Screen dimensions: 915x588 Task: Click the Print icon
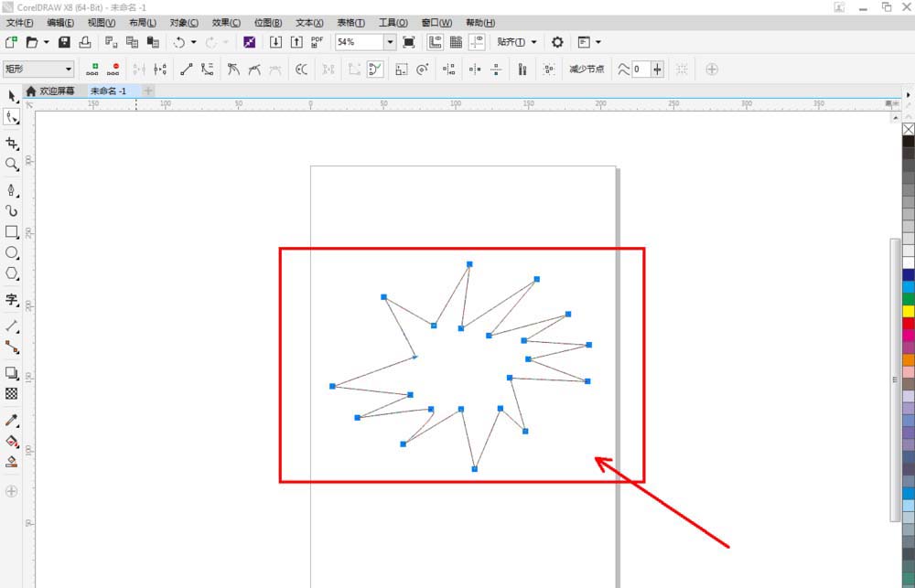(85, 42)
